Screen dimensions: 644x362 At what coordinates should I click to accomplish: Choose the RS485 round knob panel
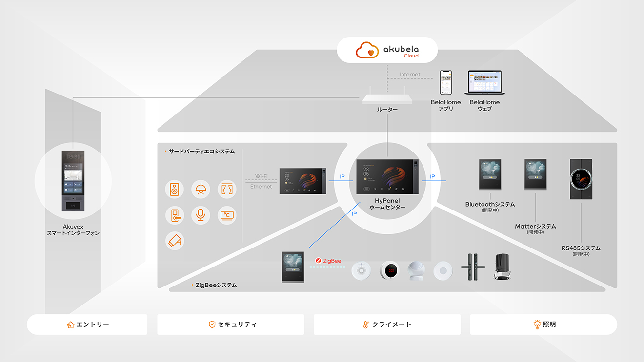(581, 179)
